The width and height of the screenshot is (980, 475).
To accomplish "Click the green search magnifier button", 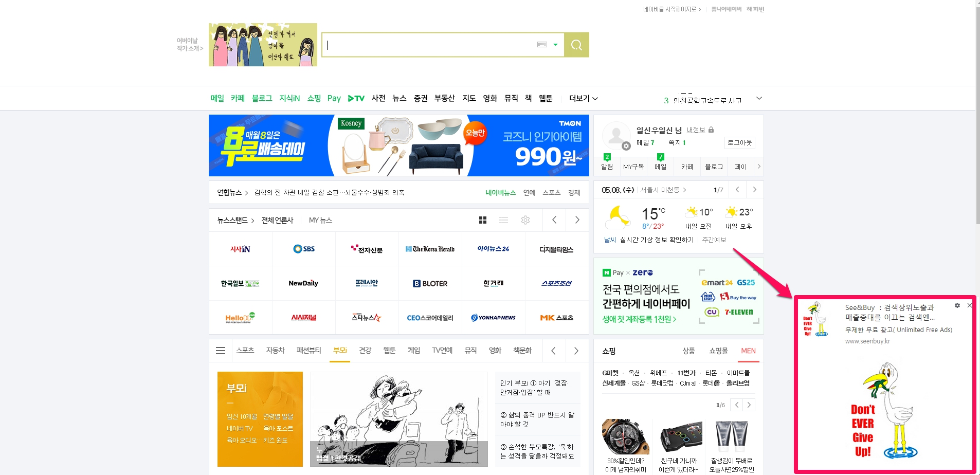I will pyautogui.click(x=576, y=45).
